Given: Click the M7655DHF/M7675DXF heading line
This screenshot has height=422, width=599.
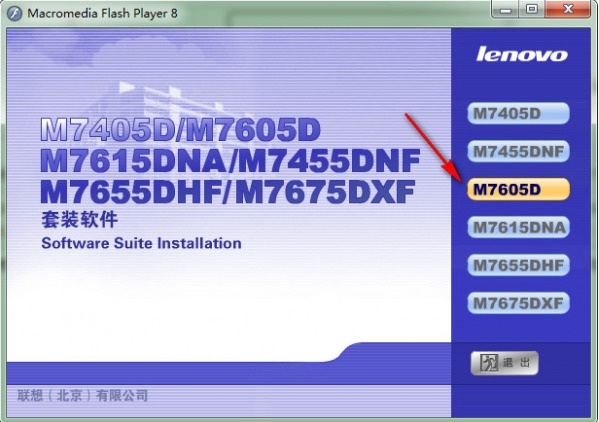Looking at the screenshot, I should [228, 191].
